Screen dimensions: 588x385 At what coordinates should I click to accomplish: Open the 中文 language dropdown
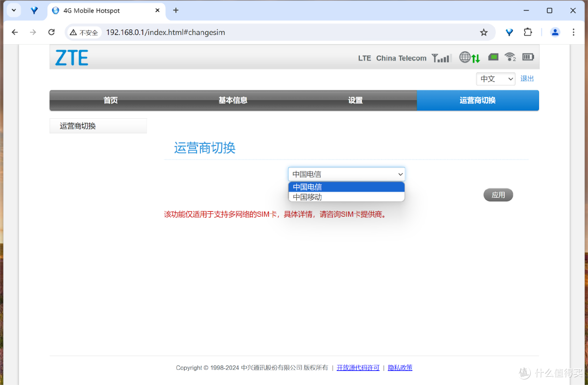coord(496,79)
